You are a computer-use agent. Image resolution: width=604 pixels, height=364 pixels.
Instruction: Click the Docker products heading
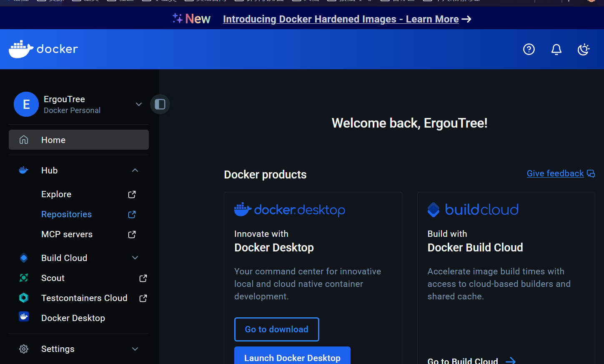[265, 175]
